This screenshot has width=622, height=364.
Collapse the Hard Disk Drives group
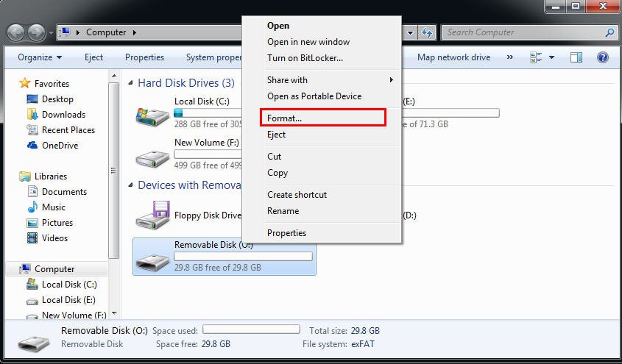pos(130,83)
